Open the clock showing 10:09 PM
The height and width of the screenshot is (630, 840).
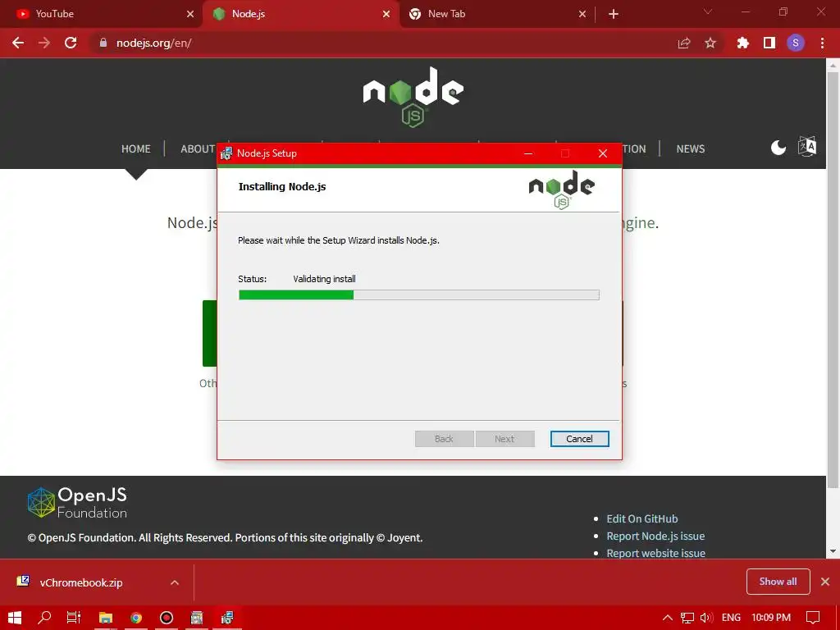771,618
